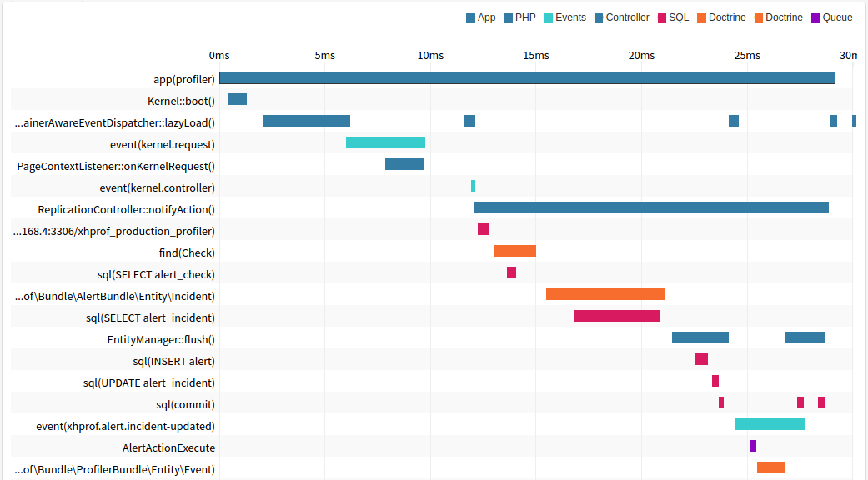This screenshot has height=480, width=868.
Task: Select the purple AlertActionExecute bar
Action: [x=752, y=447]
